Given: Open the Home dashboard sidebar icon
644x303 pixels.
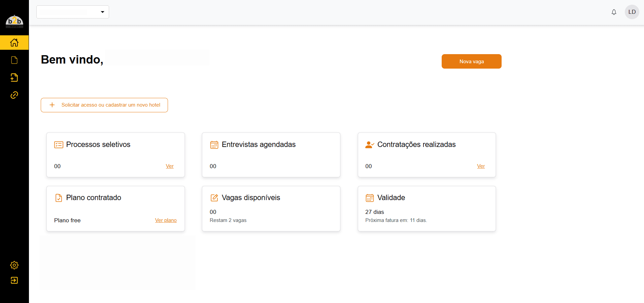Looking at the screenshot, I should tap(14, 43).
